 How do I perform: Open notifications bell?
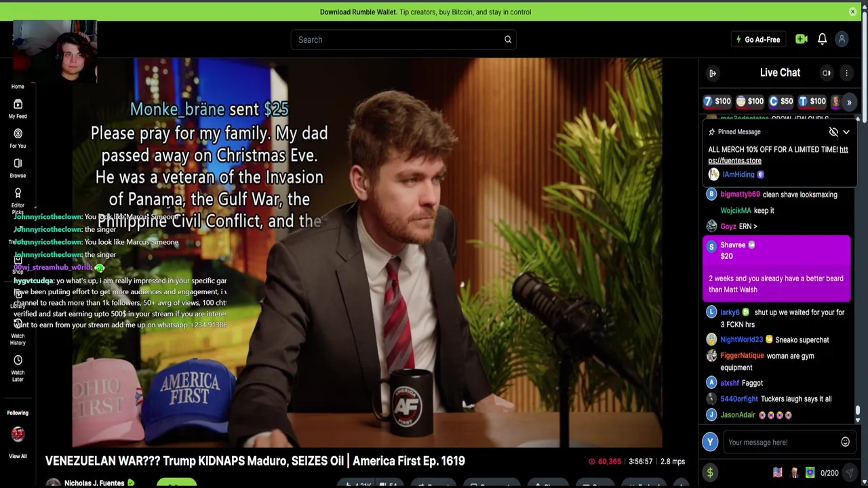pyautogui.click(x=822, y=39)
